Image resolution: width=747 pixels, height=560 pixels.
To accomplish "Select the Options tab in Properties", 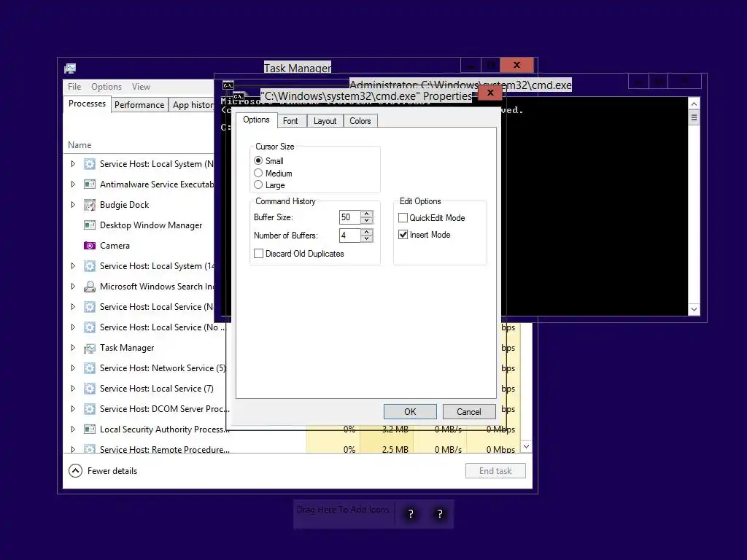I will (256, 120).
